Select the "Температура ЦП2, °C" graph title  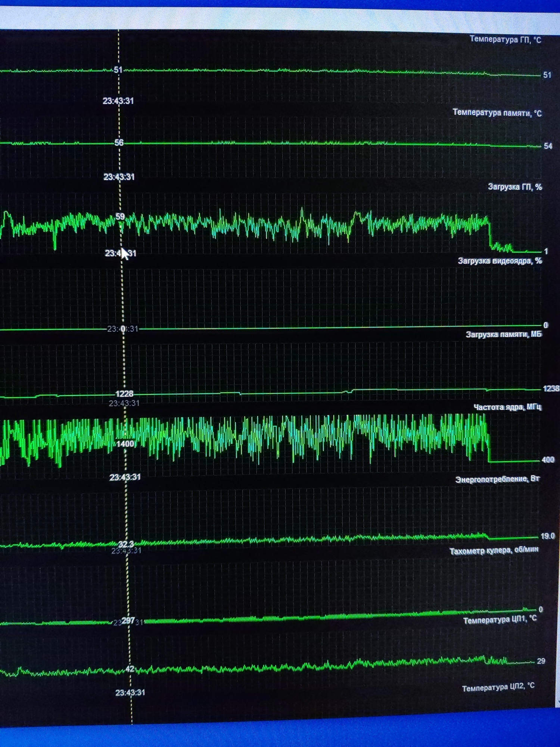pyautogui.click(x=498, y=687)
